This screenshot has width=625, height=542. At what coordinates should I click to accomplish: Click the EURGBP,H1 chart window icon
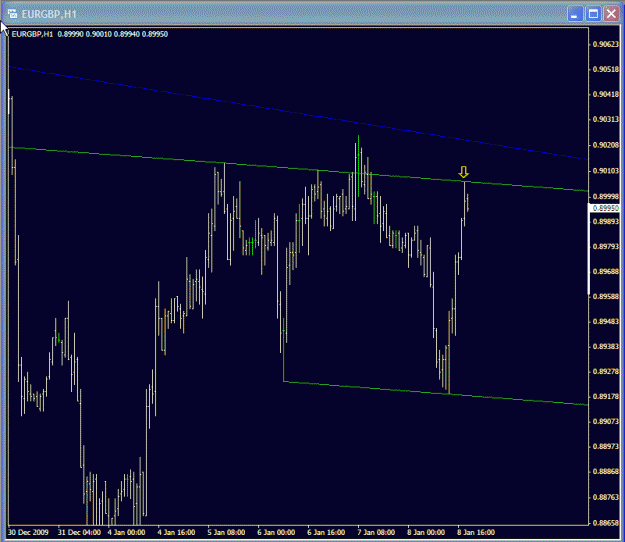12,14
